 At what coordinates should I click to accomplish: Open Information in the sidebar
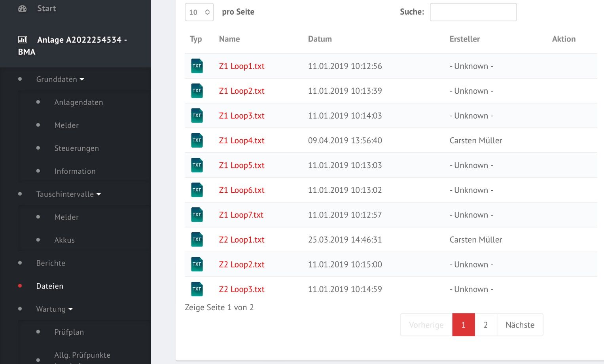click(x=75, y=171)
